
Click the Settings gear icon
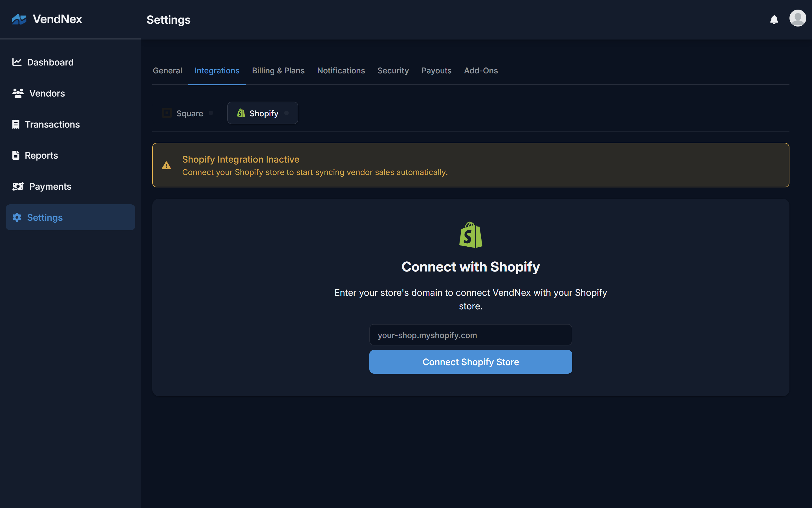(17, 217)
